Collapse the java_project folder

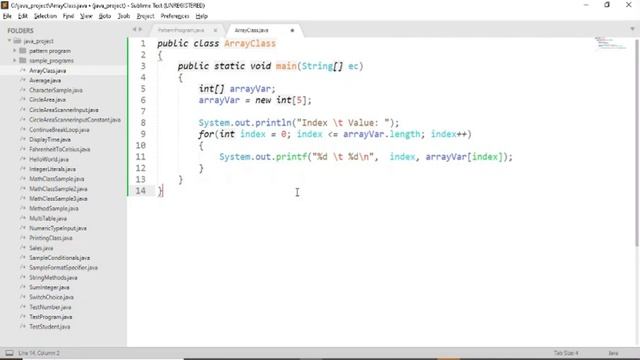(9, 41)
